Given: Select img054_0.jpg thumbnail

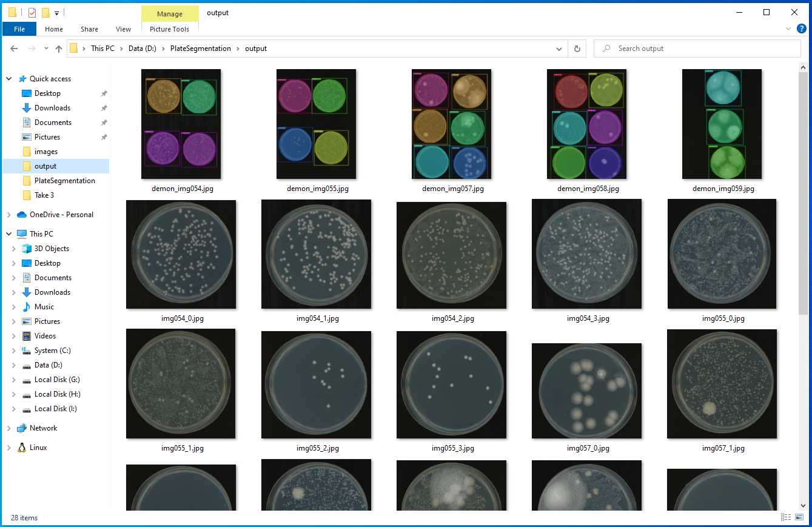Looking at the screenshot, I should [x=181, y=254].
